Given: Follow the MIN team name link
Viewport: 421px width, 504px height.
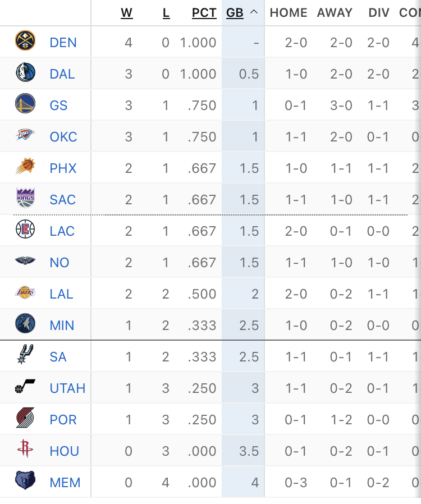Looking at the screenshot, I should 62,326.
